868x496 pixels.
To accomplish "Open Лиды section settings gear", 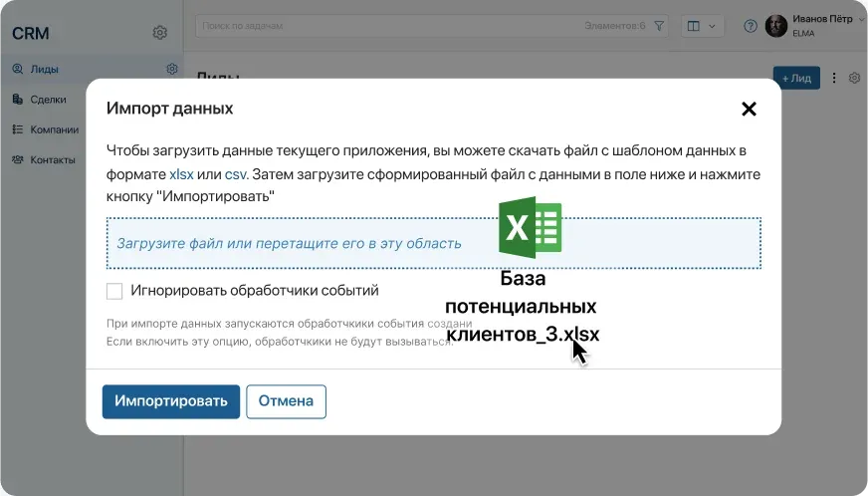I will click(x=172, y=69).
